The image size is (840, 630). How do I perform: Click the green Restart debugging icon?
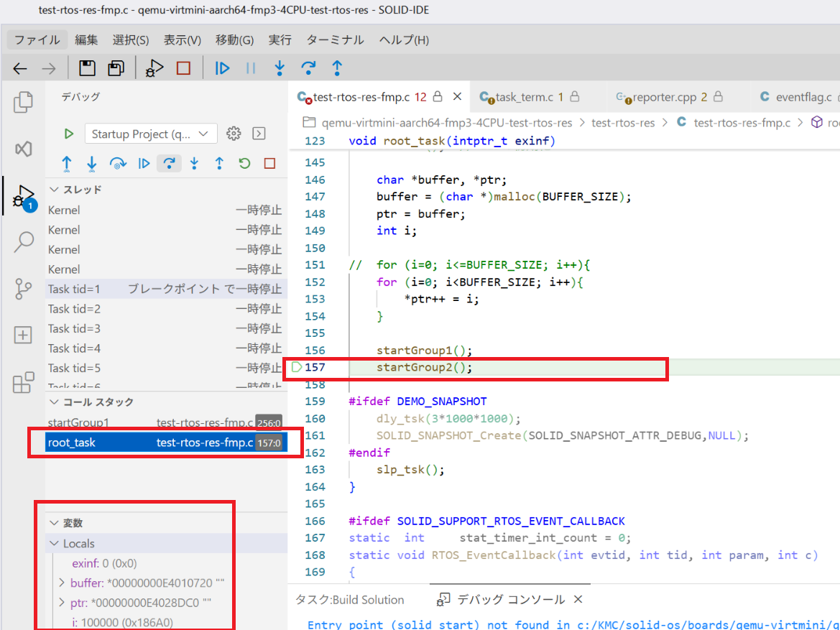coord(244,163)
